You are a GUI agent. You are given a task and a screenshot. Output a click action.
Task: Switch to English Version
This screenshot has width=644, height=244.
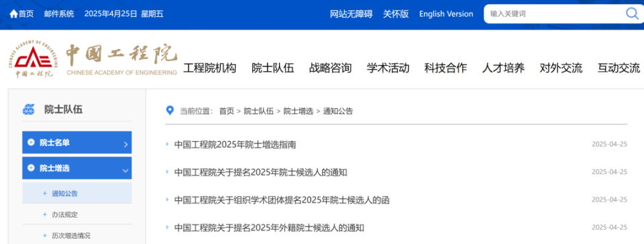[x=446, y=14]
